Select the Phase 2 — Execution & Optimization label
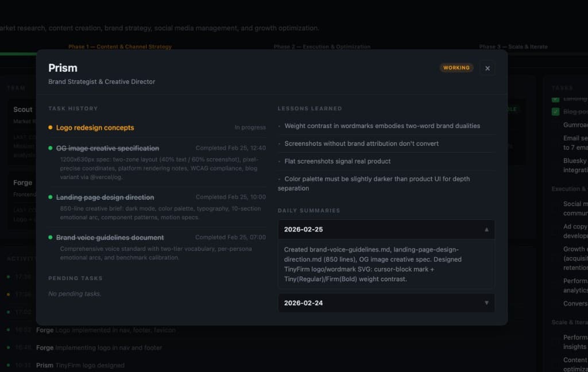The image size is (588, 372). 322,46
